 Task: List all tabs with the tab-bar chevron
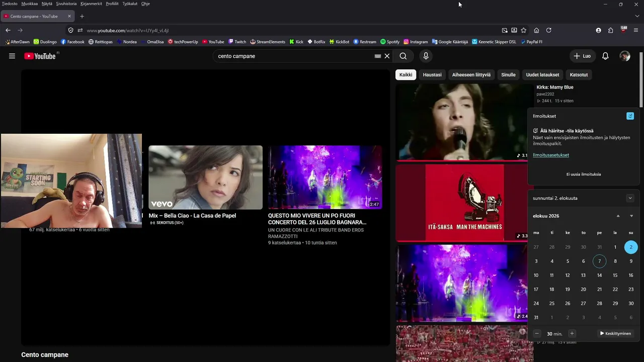[x=637, y=16]
